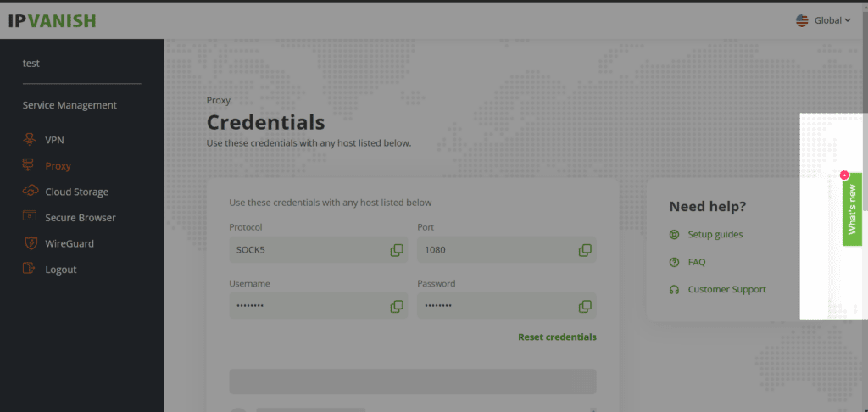The image size is (868, 412).
Task: Click the WireGuard shield icon in sidebar
Action: [x=30, y=243]
